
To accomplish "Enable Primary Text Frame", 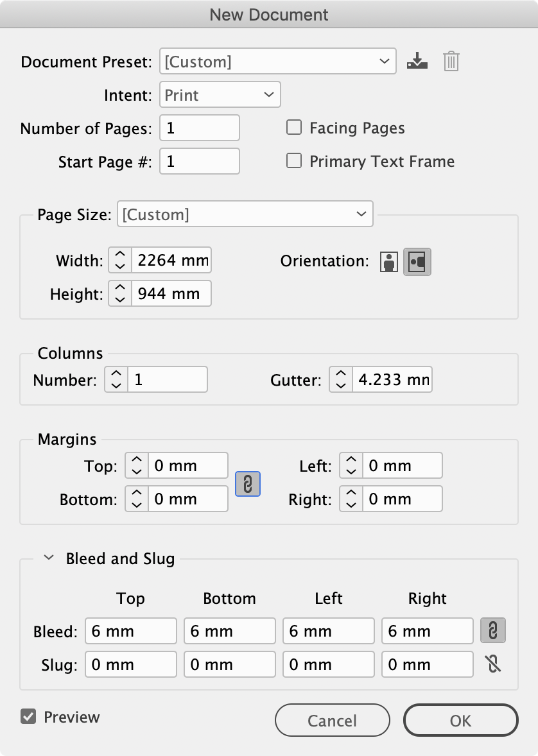I will (x=293, y=161).
